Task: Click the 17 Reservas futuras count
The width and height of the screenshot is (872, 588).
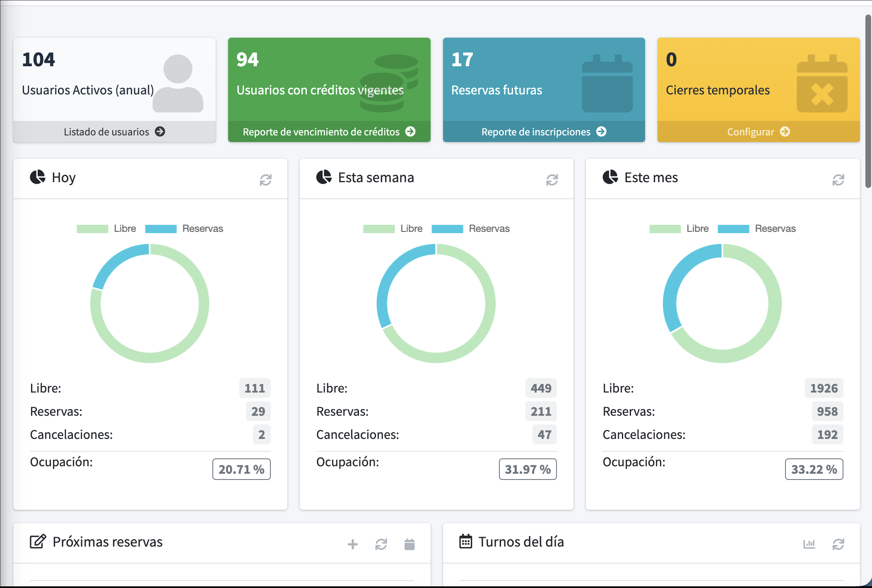Action: (x=462, y=60)
